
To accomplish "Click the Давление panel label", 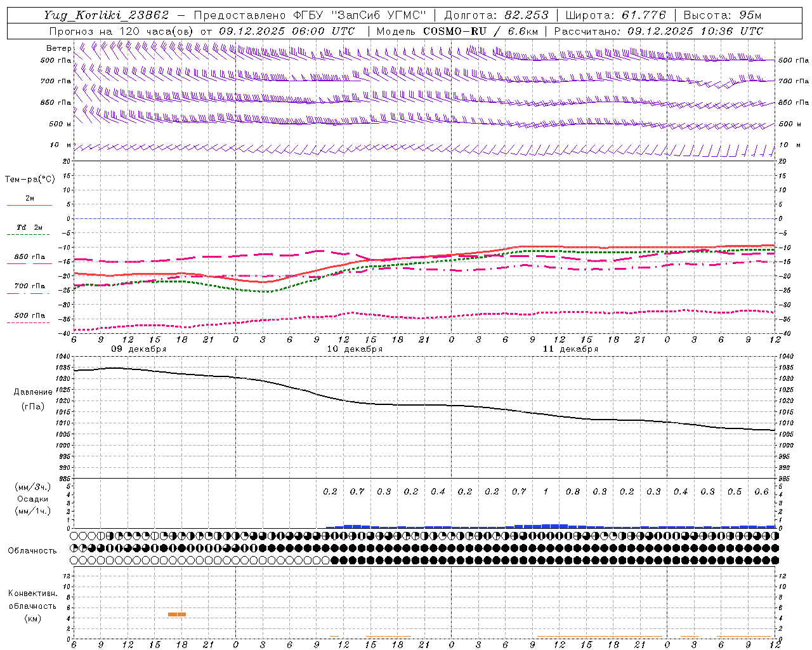I will coord(33,392).
